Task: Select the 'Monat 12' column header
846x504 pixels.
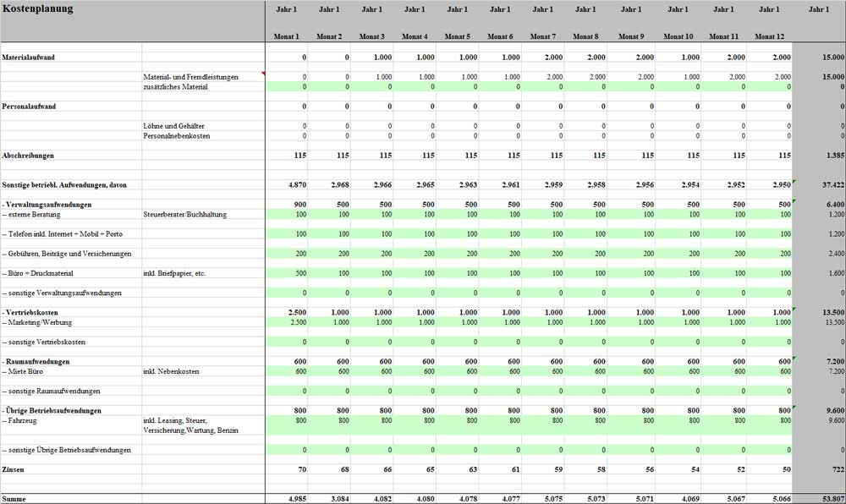Action: [769, 36]
